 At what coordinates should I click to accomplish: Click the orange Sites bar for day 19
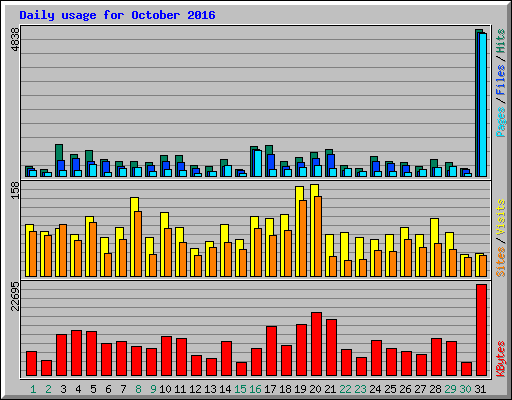(303, 238)
